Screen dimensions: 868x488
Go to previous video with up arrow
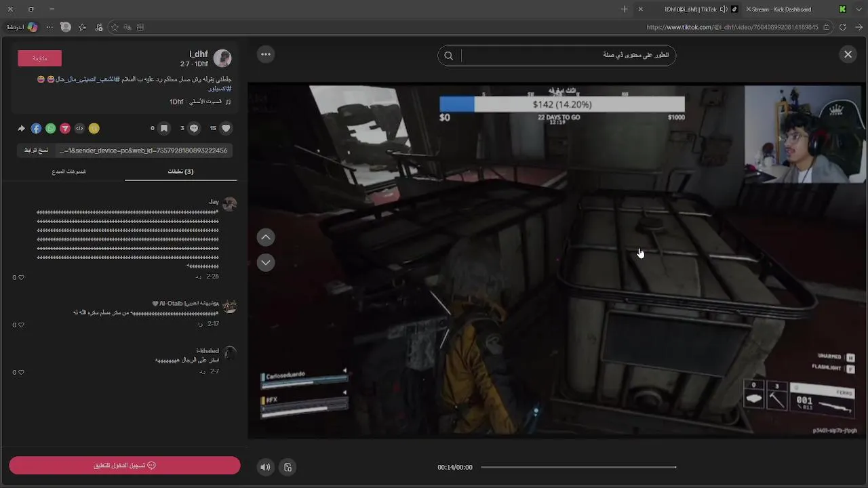click(x=266, y=237)
